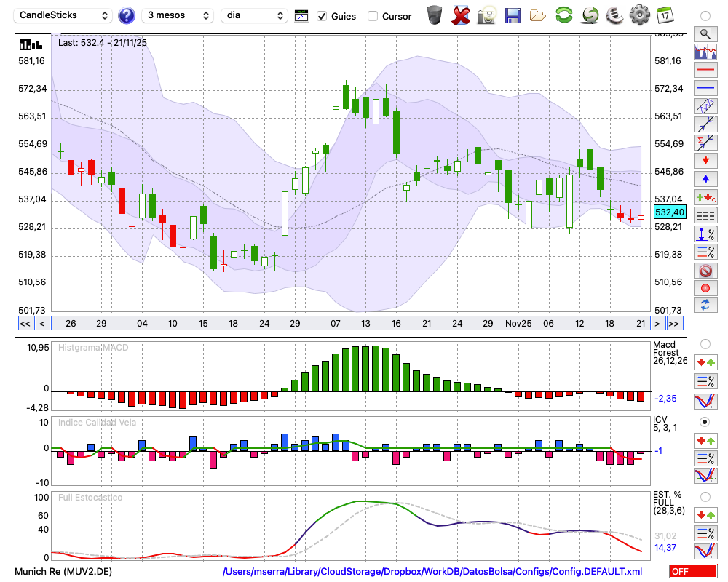Click the blue up arrow marker tool
Screen dimensions: 728x582
705,178
